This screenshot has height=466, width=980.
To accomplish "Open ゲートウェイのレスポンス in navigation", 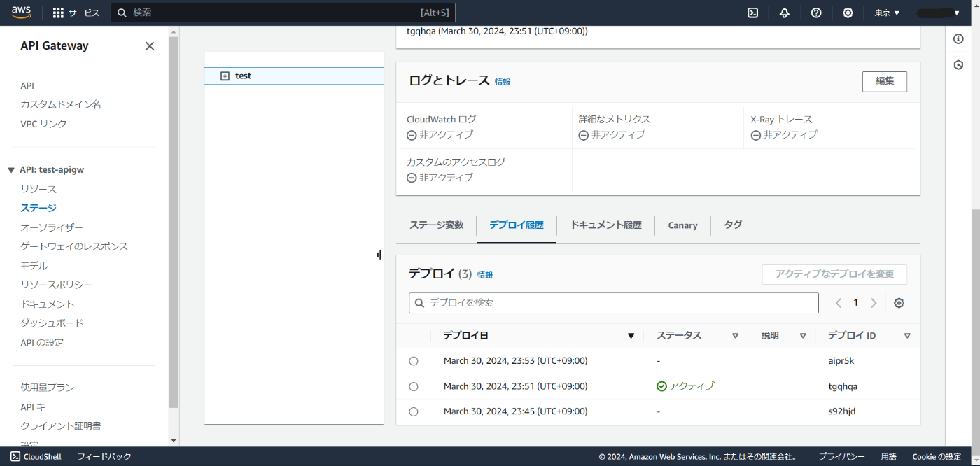I will (x=74, y=246).
